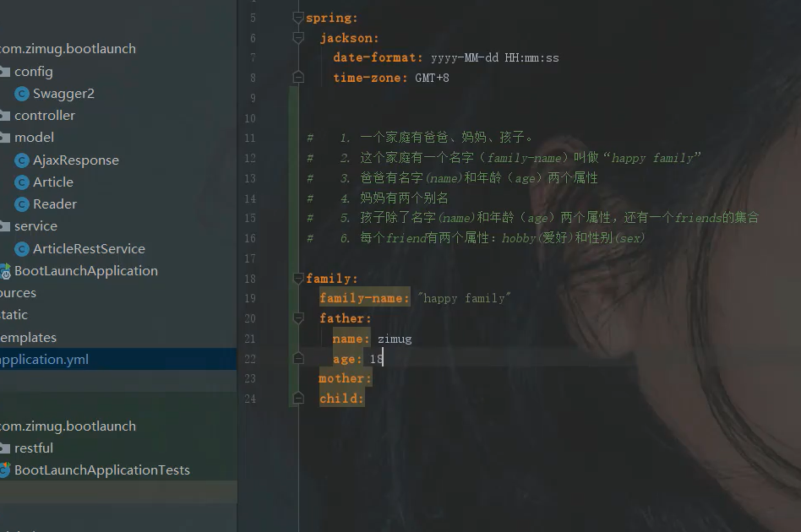The width and height of the screenshot is (801, 532).
Task: Click the ArticleRestService class icon
Action: (x=21, y=249)
